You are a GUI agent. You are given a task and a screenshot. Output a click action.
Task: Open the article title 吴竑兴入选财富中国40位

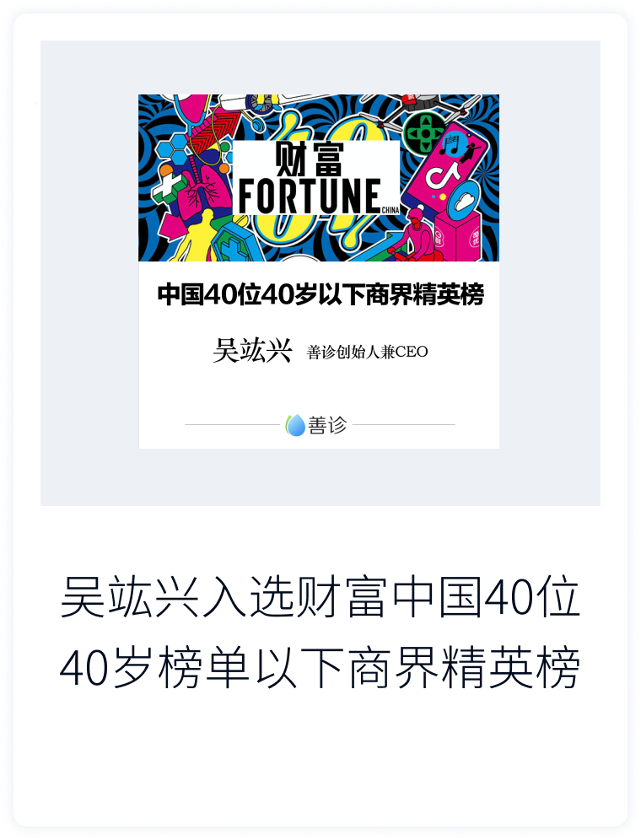click(320, 595)
